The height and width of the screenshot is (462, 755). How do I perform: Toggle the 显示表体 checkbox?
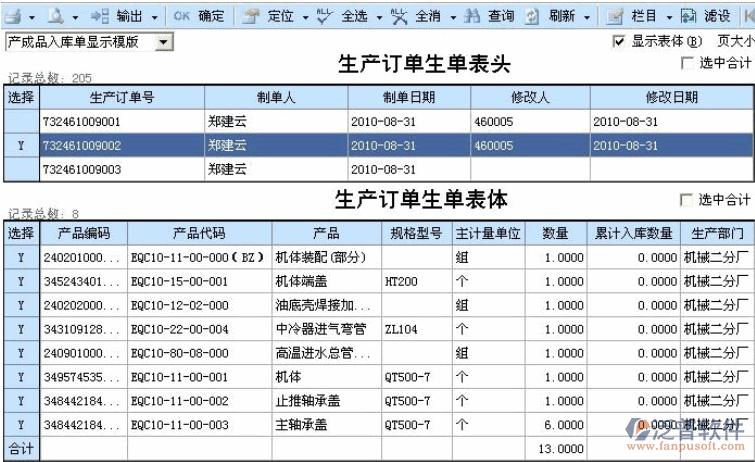point(619,42)
